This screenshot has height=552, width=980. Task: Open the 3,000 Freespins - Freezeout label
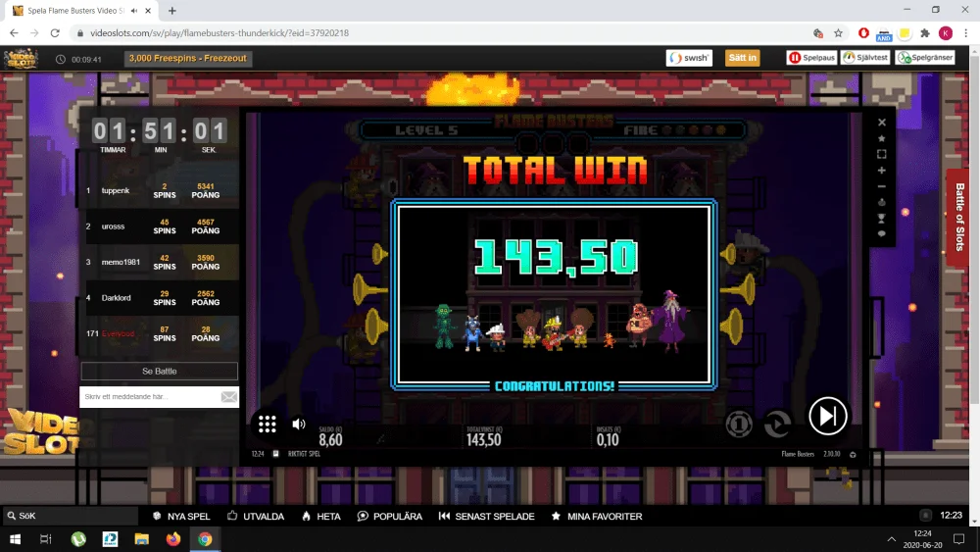[x=187, y=58]
